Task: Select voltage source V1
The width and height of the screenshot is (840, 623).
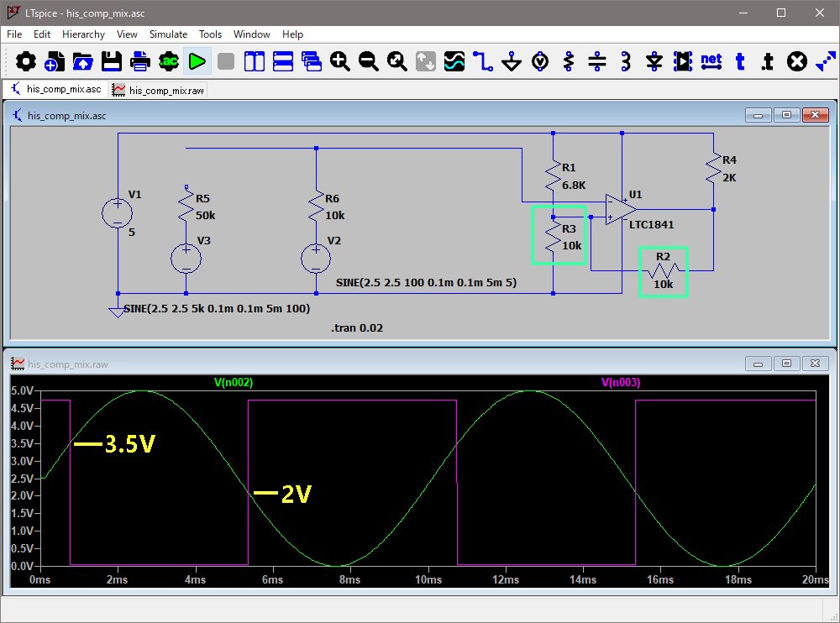Action: [x=118, y=213]
